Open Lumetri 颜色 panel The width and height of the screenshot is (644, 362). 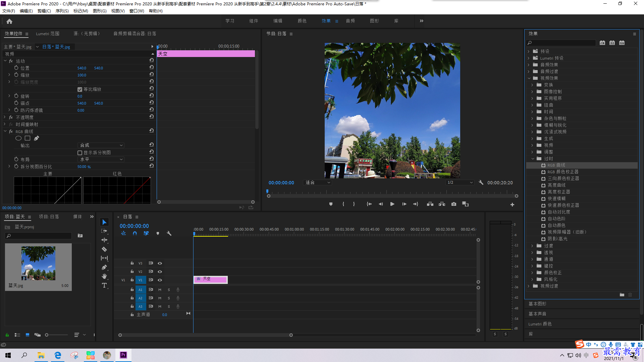click(x=540, y=324)
